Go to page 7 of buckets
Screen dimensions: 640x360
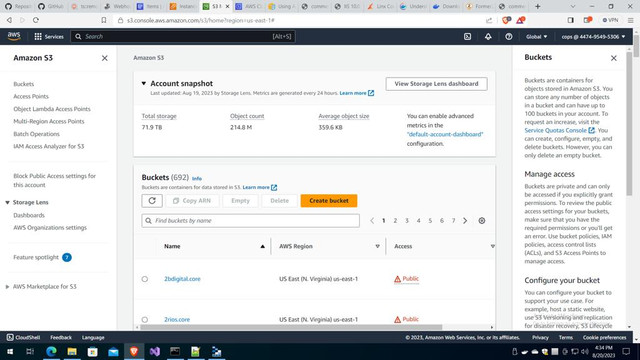(x=453, y=220)
